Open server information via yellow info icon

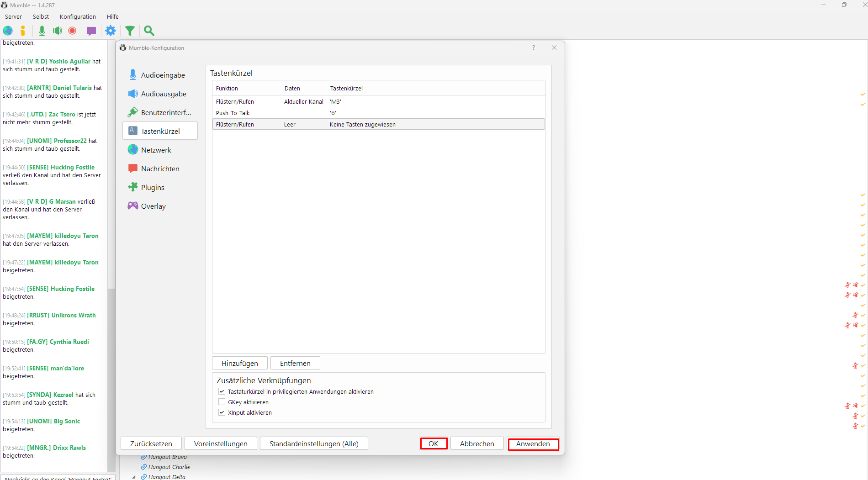point(23,31)
